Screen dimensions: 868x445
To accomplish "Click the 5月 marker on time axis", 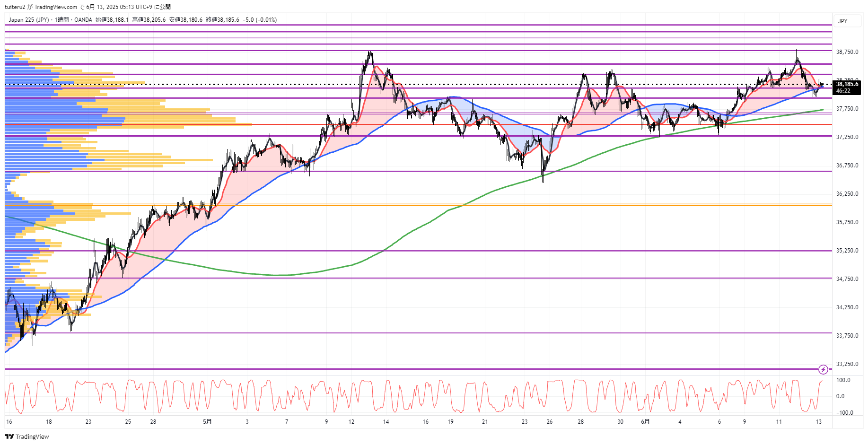I will 207,422.
